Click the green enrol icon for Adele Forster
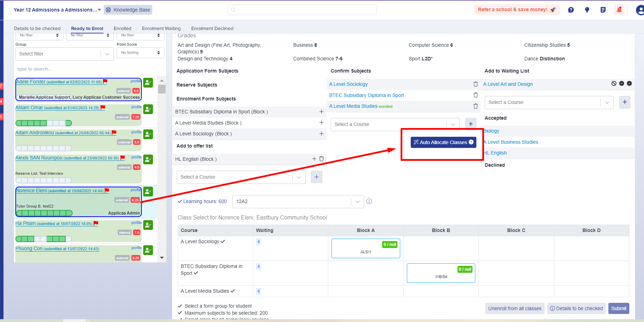 pos(148,83)
